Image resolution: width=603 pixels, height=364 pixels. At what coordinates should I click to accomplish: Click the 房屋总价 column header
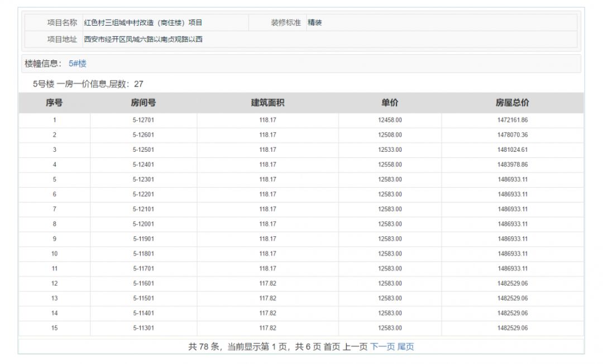tap(512, 103)
